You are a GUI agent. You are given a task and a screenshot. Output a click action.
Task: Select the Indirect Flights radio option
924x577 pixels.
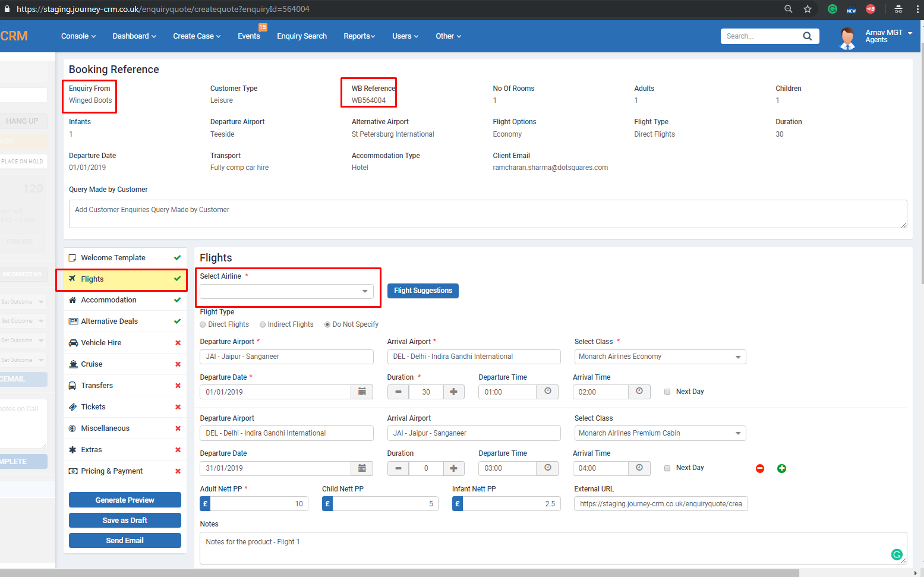coord(263,324)
